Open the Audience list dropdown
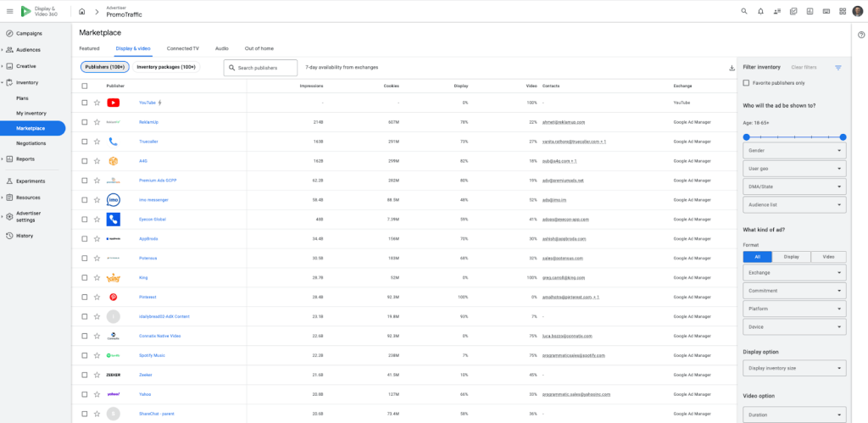Viewport: 868px width, 423px height. click(x=794, y=204)
